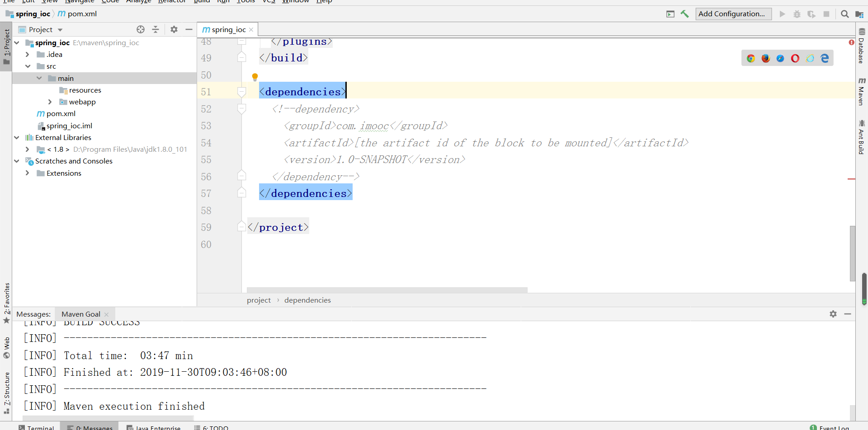Click the Debug bug icon
This screenshot has height=430, width=868.
coord(797,14)
